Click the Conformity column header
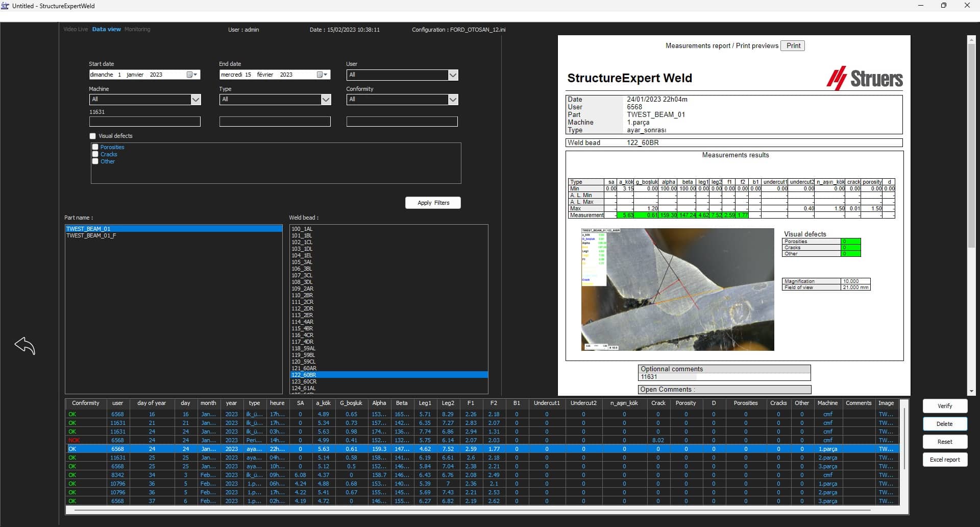Viewport: 980px width, 527px height. tap(86, 403)
